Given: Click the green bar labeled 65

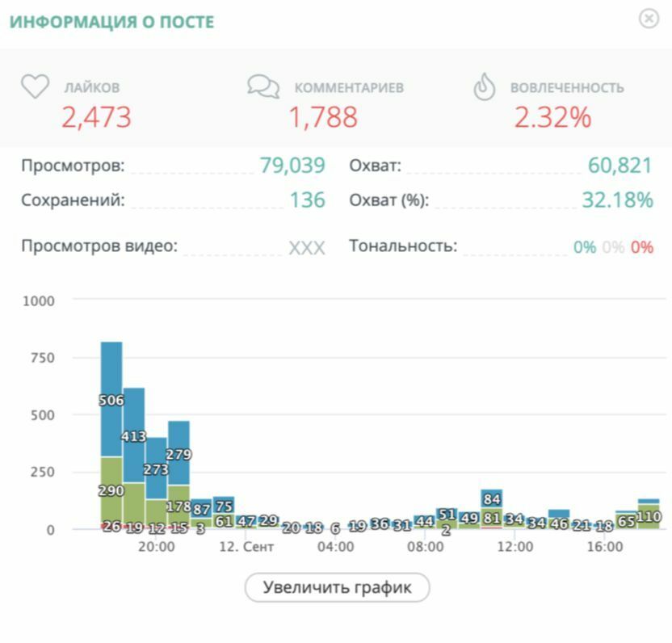Looking at the screenshot, I should click(626, 521).
